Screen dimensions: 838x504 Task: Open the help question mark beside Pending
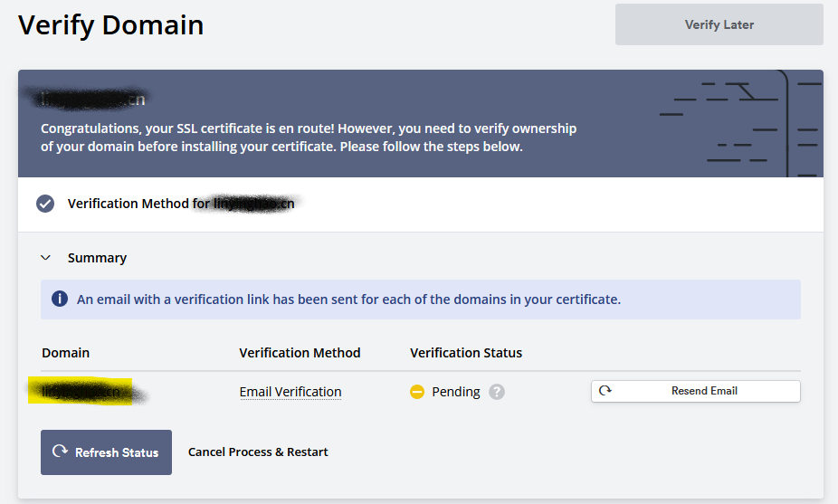497,392
